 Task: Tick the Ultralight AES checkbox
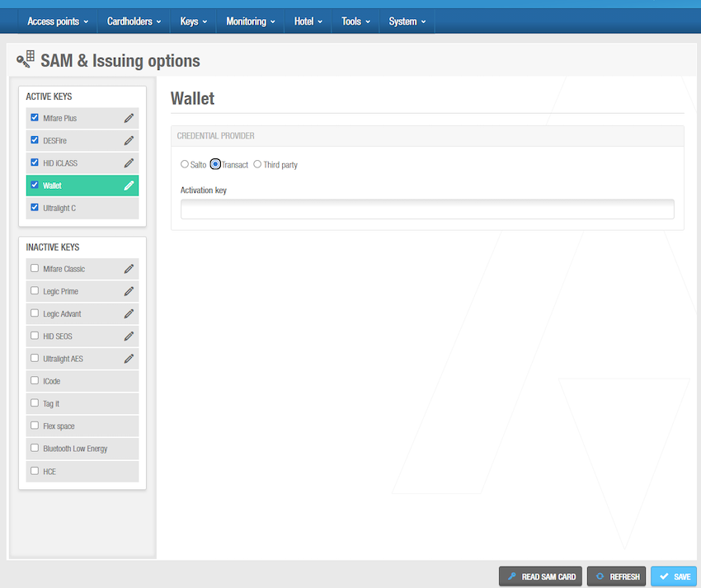coord(35,358)
